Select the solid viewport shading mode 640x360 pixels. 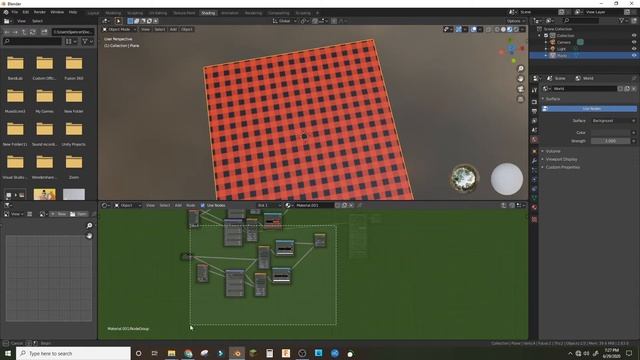coord(503,29)
